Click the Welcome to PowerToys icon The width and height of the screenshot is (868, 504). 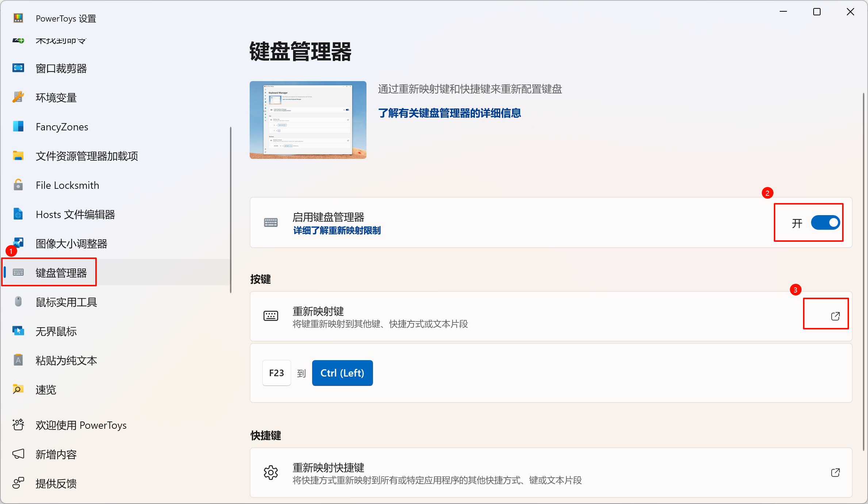click(18, 425)
